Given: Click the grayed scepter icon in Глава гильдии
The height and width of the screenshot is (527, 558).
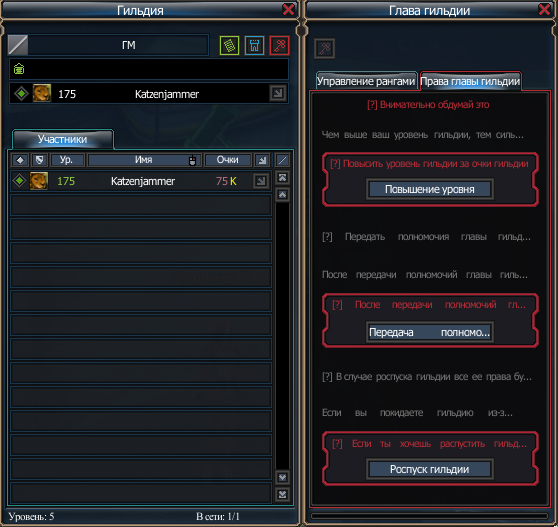Looking at the screenshot, I should (325, 48).
